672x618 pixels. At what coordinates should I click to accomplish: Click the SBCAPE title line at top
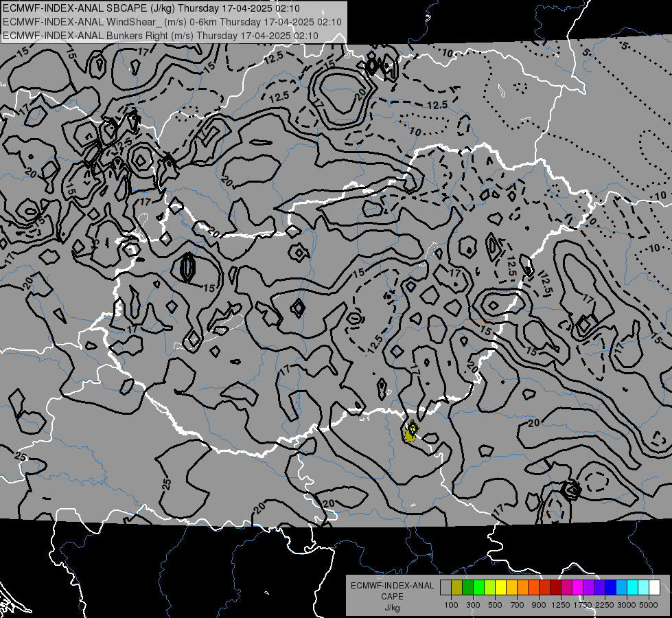pos(151,8)
